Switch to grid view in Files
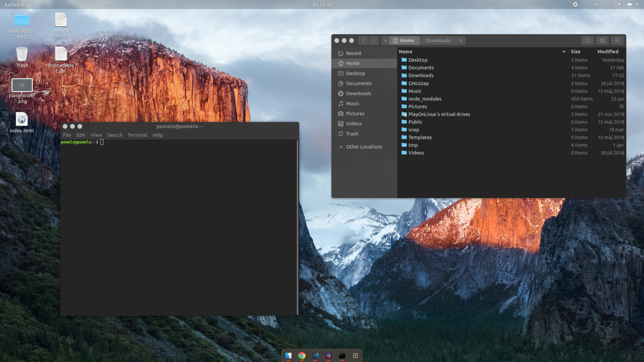The image size is (644, 362). (x=602, y=40)
